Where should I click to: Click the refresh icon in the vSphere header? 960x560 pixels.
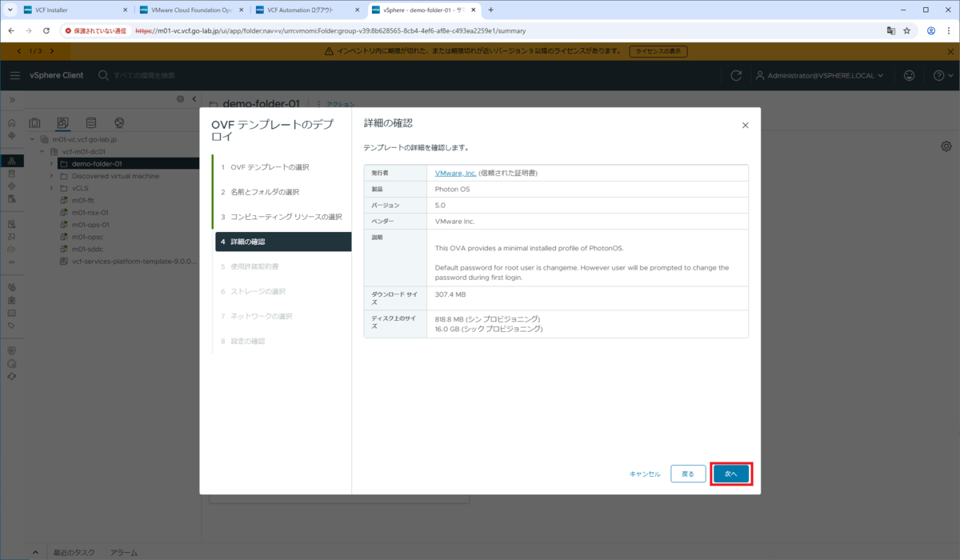coord(736,75)
